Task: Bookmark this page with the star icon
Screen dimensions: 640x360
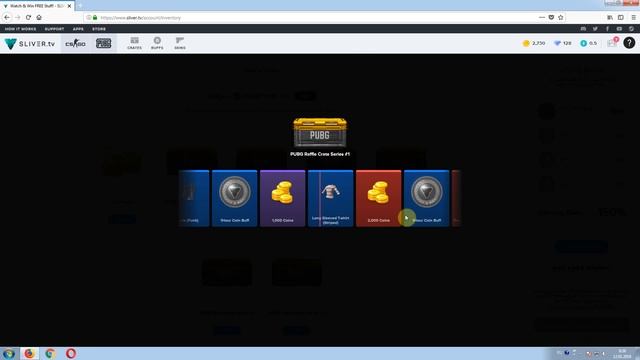Action: [561, 18]
